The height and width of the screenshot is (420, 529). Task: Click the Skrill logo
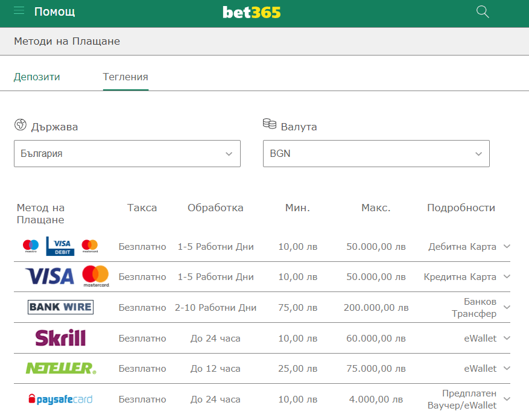60,337
